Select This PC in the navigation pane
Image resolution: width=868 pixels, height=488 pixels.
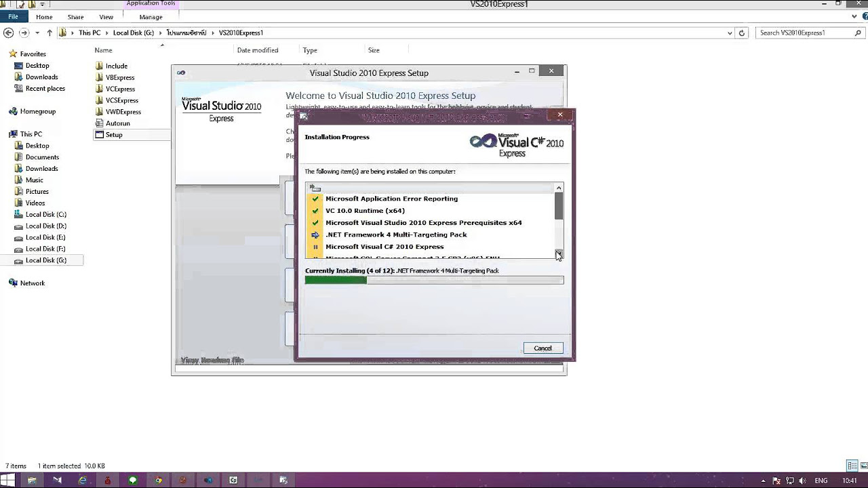[31, 134]
